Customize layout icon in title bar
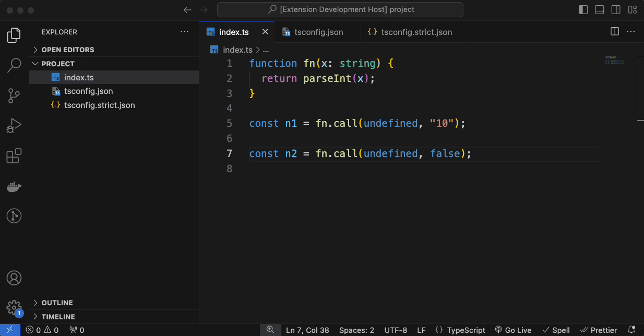644x336 pixels. pyautogui.click(x=633, y=10)
